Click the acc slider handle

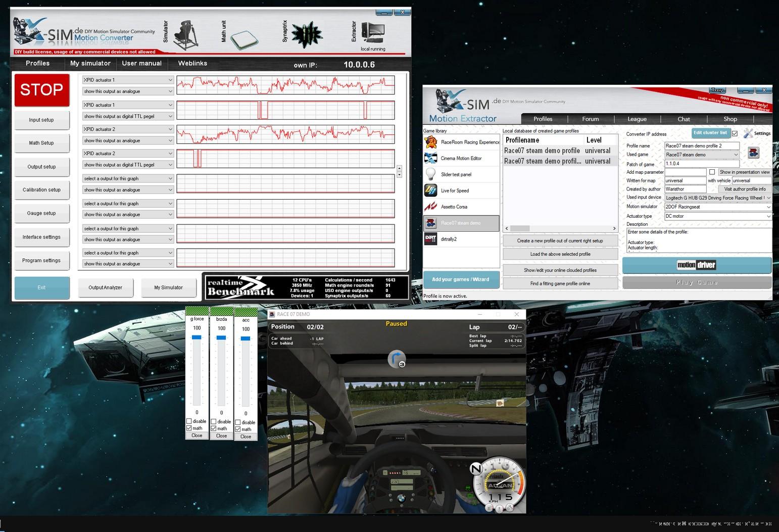(246, 338)
